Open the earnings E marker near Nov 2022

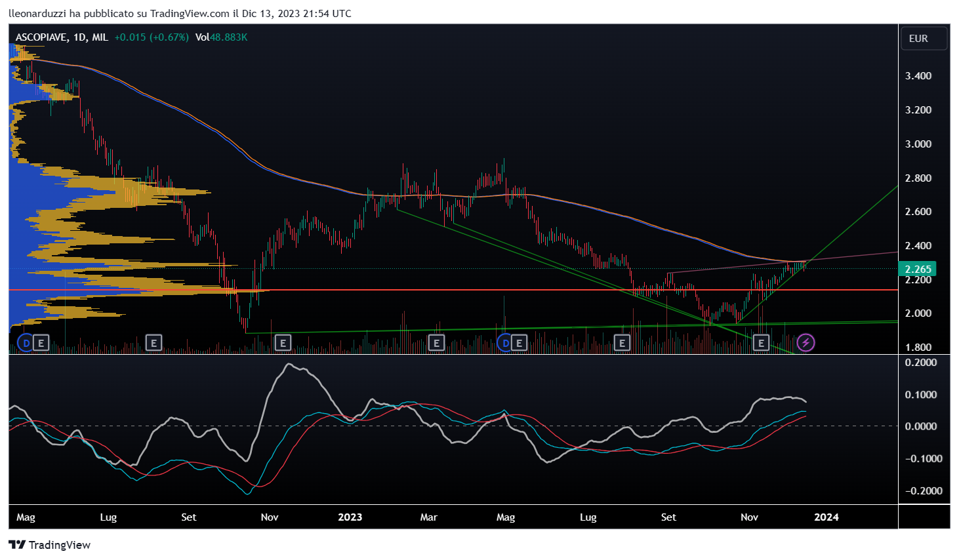click(283, 342)
